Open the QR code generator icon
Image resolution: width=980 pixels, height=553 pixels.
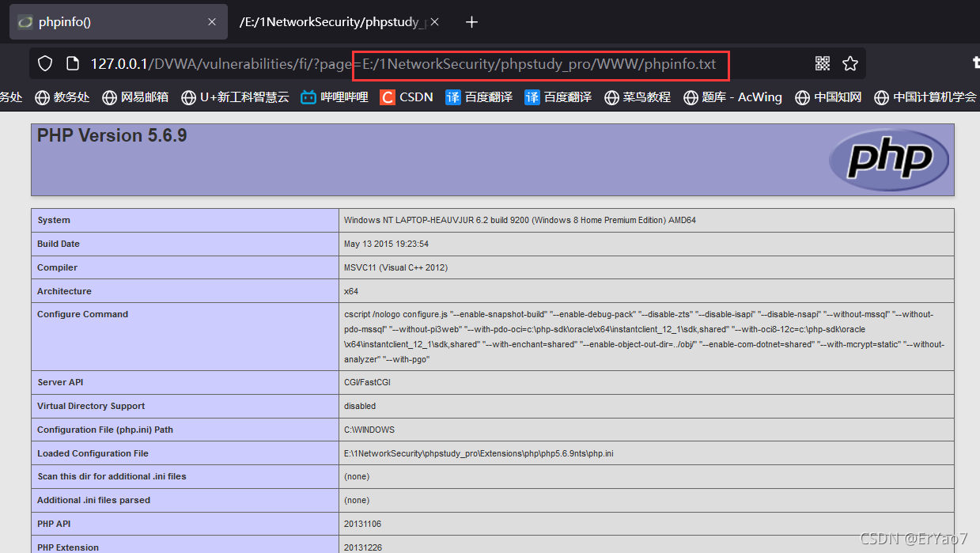tap(823, 64)
